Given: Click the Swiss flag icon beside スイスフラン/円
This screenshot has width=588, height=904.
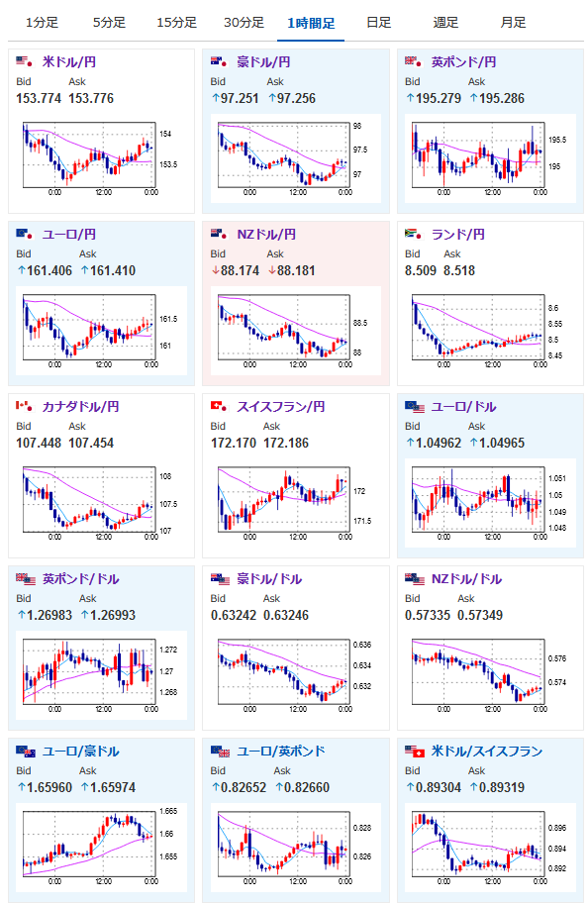Looking at the screenshot, I should coord(219,406).
